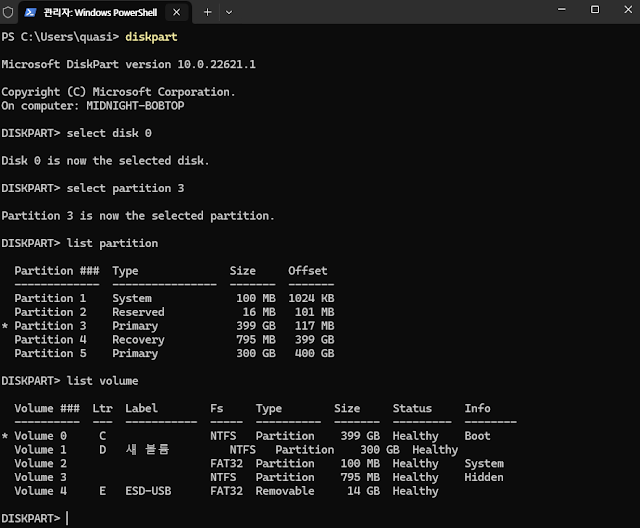The image size is (640, 528).
Task: Close the terminal window
Action: (x=628, y=9)
